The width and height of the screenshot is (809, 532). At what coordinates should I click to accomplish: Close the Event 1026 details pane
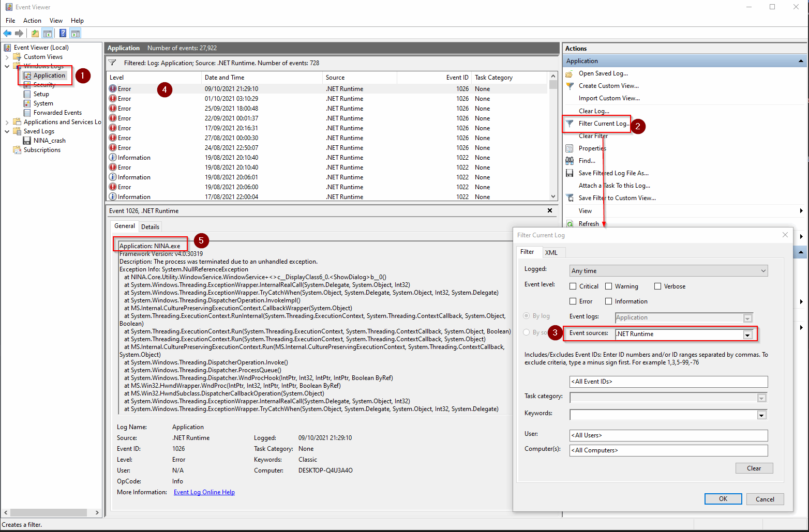550,210
